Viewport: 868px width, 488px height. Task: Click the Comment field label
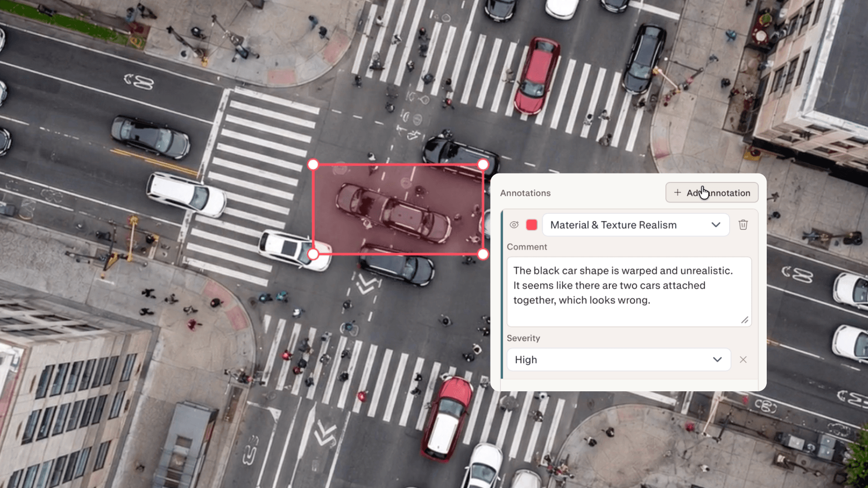coord(527,247)
